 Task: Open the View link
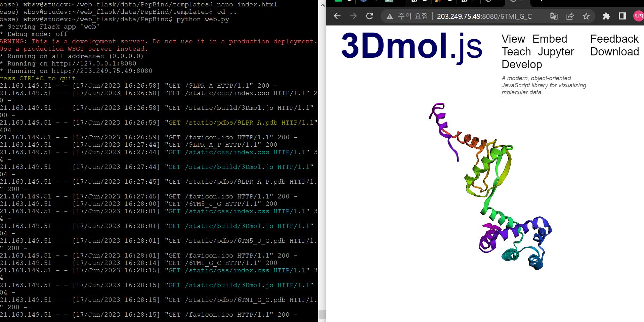click(x=513, y=39)
